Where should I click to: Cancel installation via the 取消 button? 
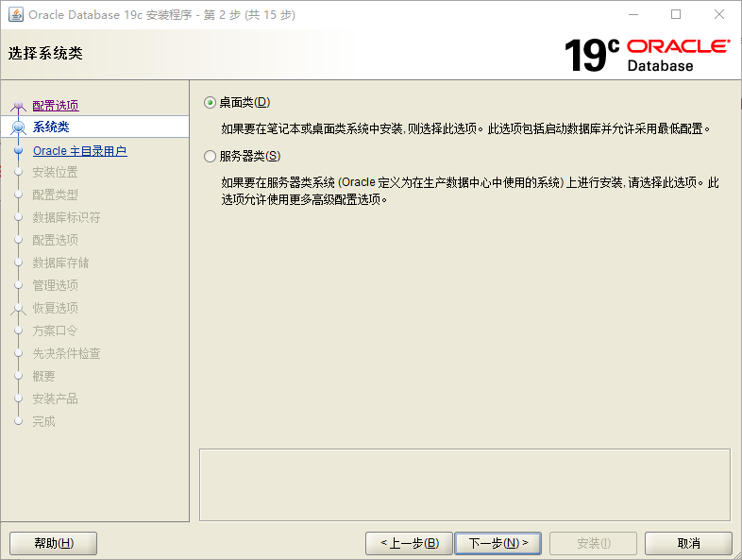click(688, 543)
